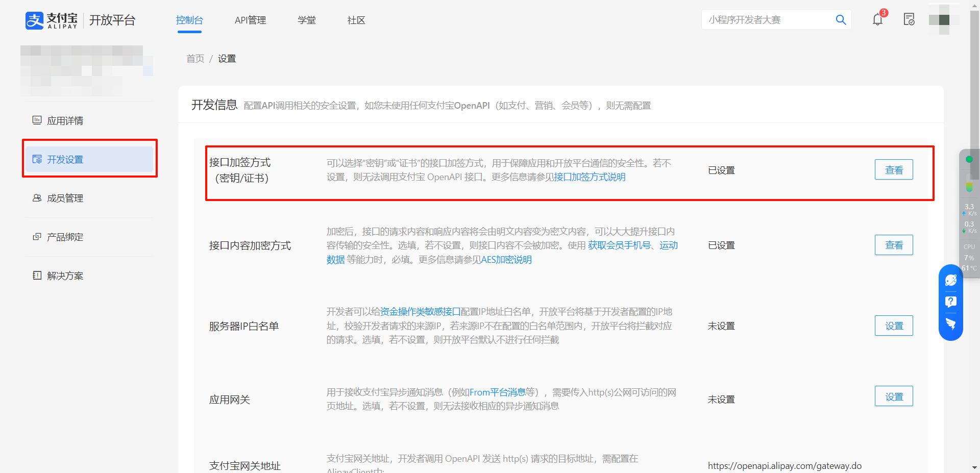Open the 社区 tab

(356, 20)
